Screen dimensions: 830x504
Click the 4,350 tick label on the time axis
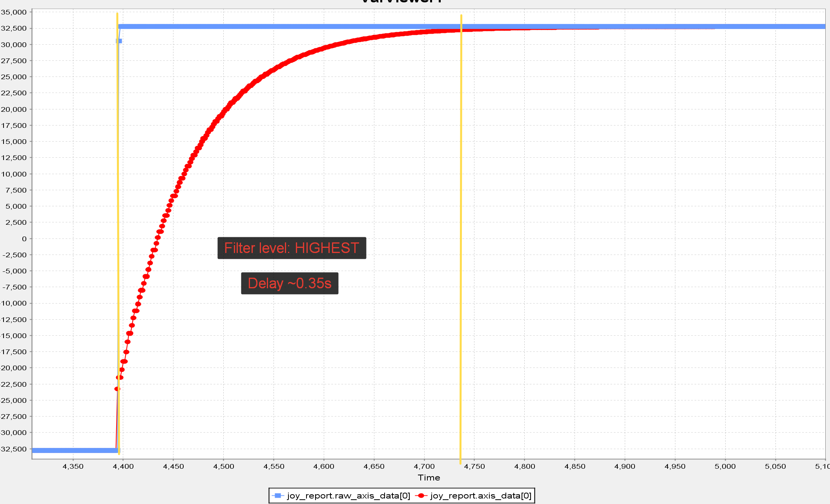point(73,466)
